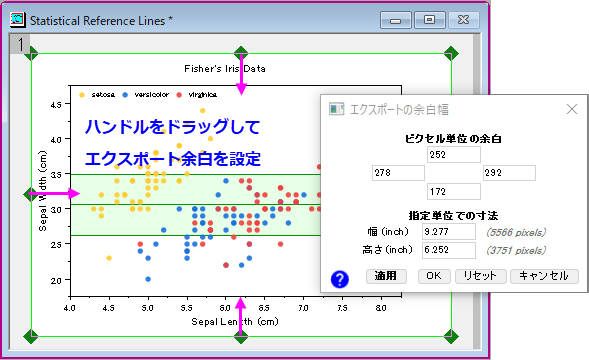
Task: Select the top-right green margin handle
Action: [451, 53]
